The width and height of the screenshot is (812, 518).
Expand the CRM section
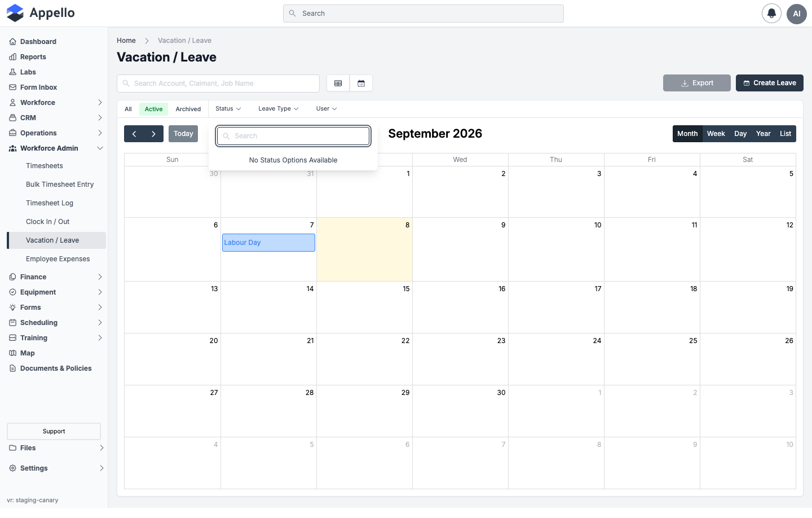point(56,118)
